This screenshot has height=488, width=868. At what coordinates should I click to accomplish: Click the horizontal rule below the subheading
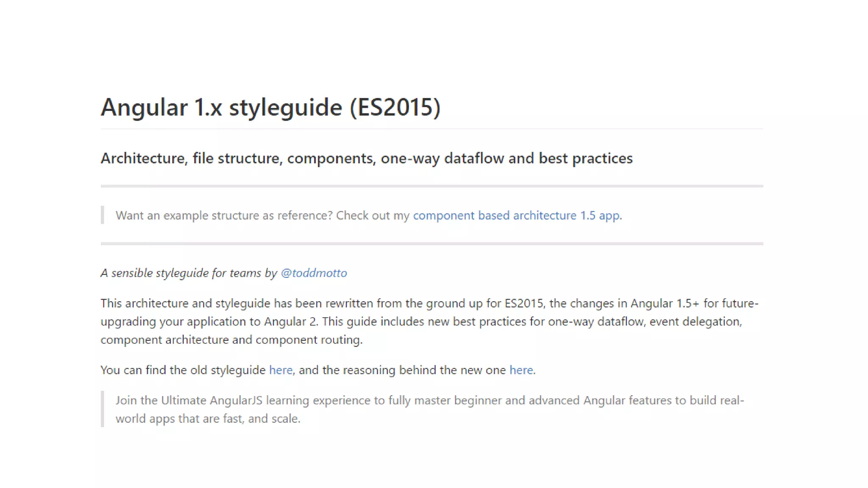pos(431,186)
